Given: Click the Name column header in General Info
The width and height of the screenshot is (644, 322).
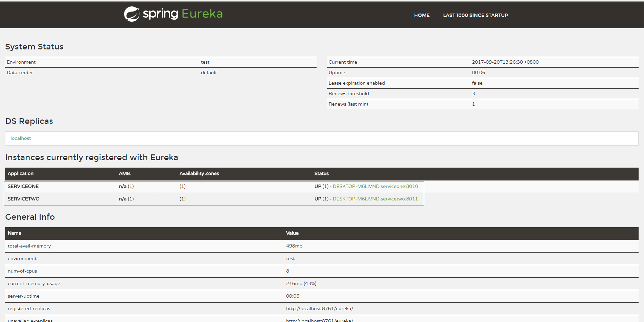Looking at the screenshot, I should 15,233.
